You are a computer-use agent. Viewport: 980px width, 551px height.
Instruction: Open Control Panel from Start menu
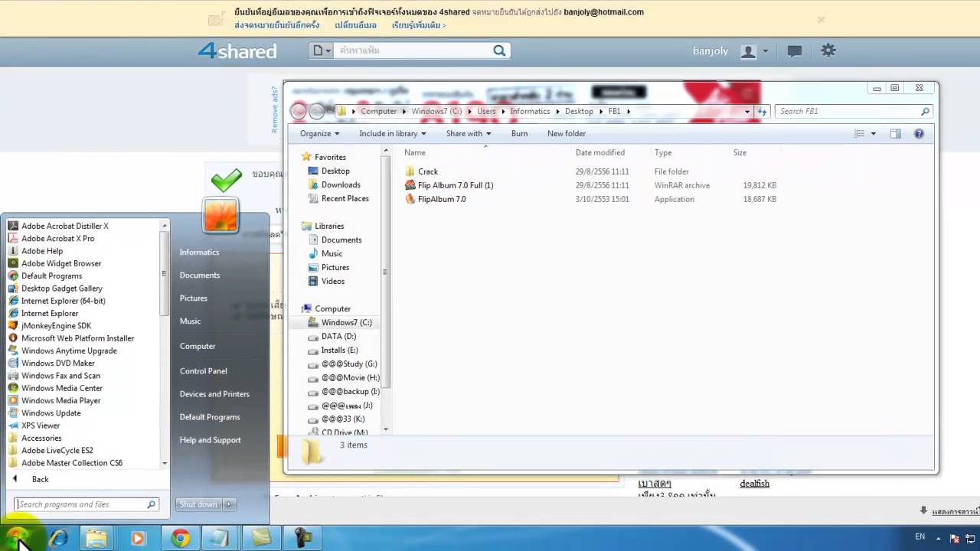click(x=203, y=370)
